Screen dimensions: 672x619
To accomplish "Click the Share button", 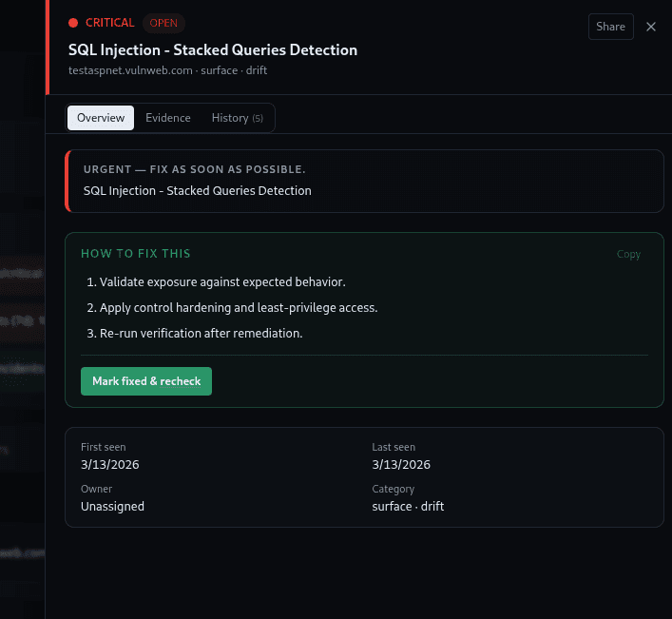I will pos(610,27).
